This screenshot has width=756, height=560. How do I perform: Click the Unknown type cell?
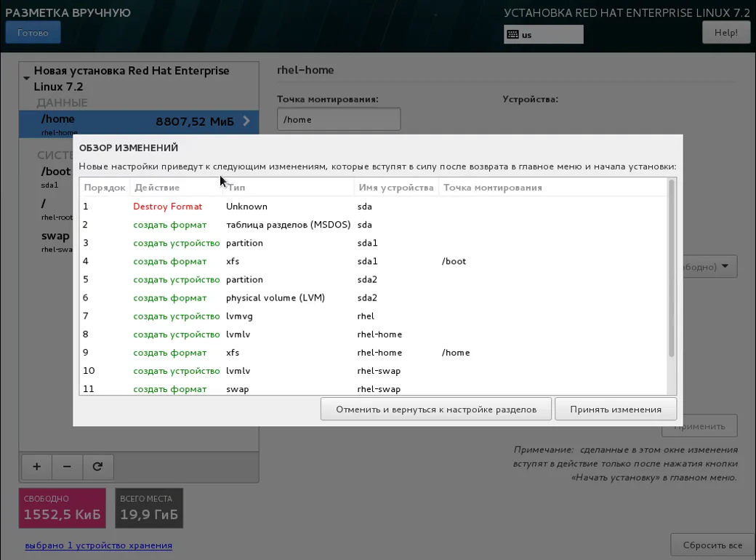click(x=246, y=206)
